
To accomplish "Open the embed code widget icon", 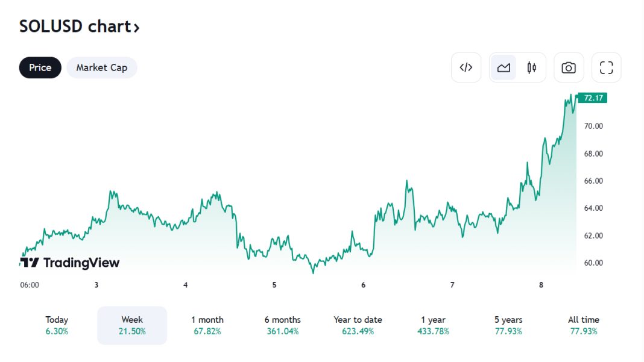I will click(466, 67).
